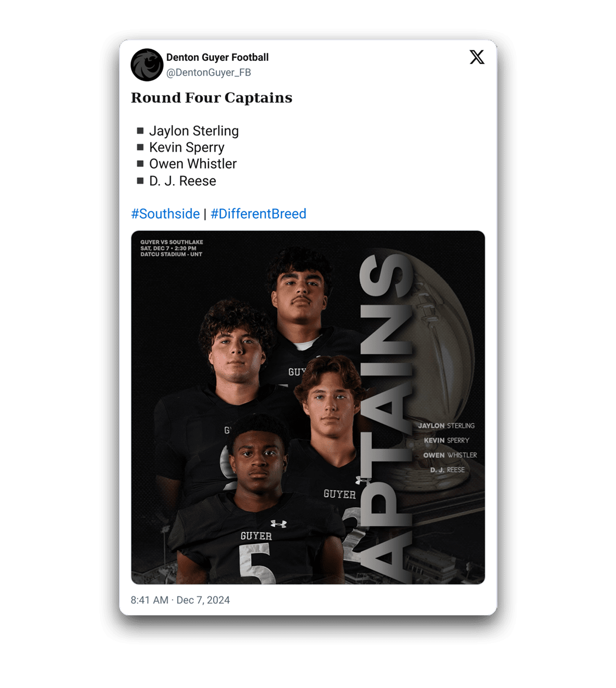Click the bullet square beside Jaylon Sterling
This screenshot has width=616, height=688.
coord(141,131)
